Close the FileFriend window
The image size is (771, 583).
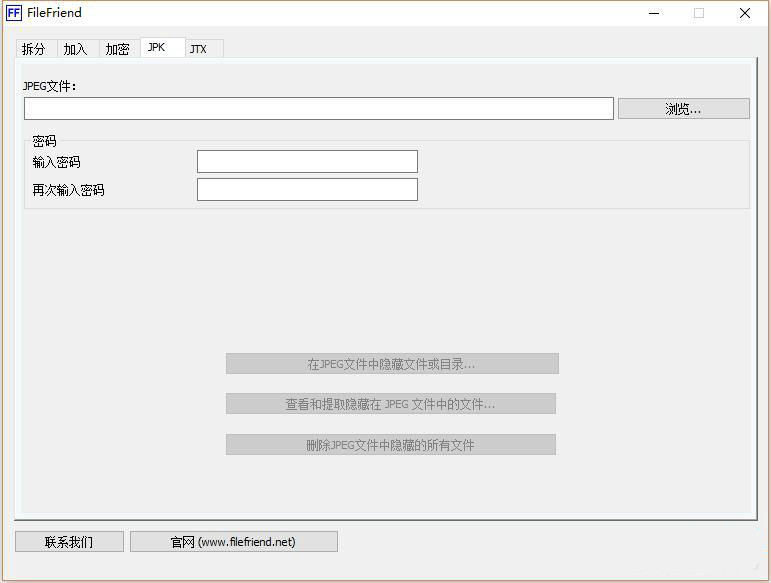(x=745, y=13)
